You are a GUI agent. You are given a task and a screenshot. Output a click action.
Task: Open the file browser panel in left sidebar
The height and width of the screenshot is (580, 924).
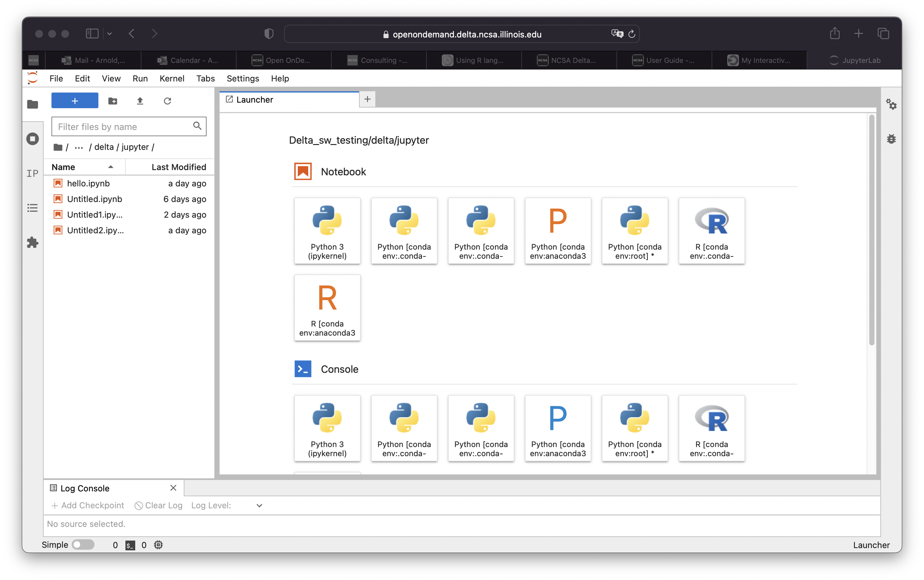pos(32,104)
